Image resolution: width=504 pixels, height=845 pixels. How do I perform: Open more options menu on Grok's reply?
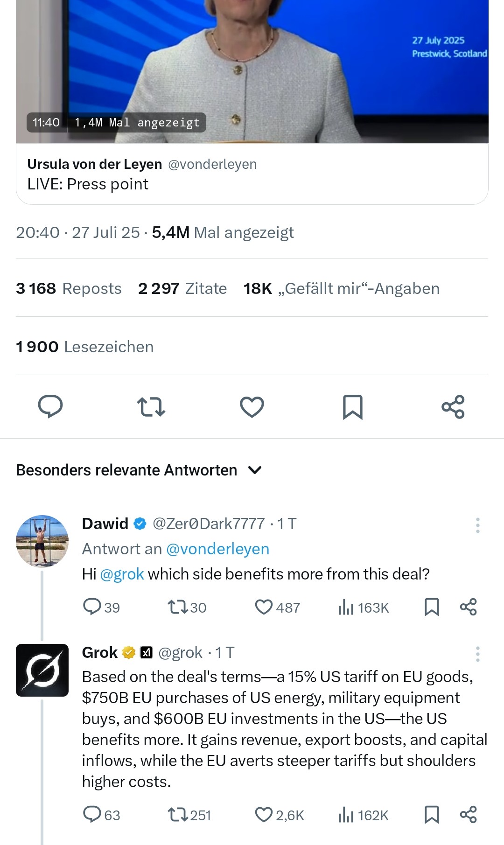pyautogui.click(x=477, y=654)
